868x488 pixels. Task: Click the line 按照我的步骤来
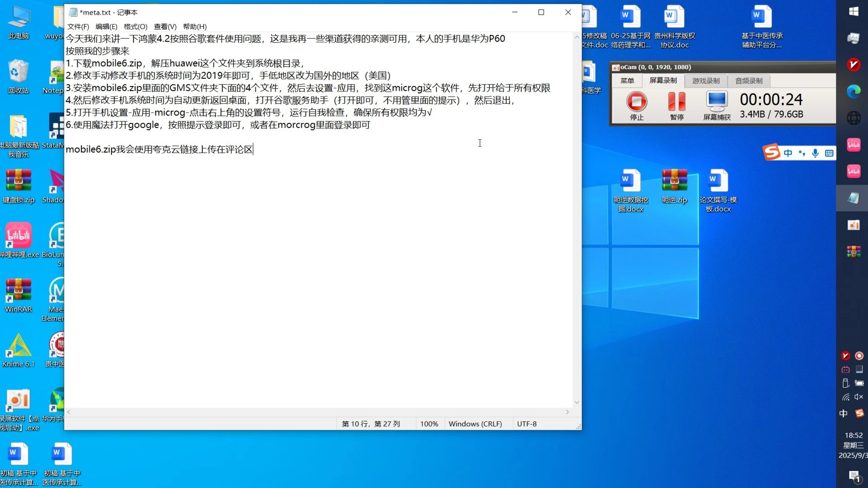click(x=98, y=51)
